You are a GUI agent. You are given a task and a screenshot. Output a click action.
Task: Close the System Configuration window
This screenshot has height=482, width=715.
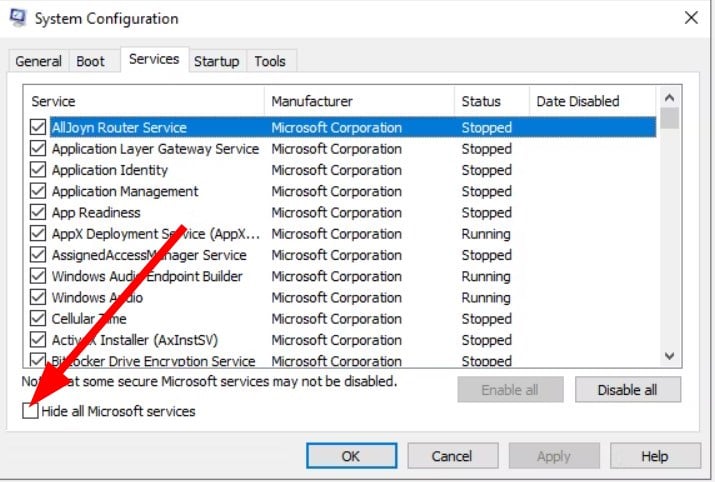click(x=690, y=18)
